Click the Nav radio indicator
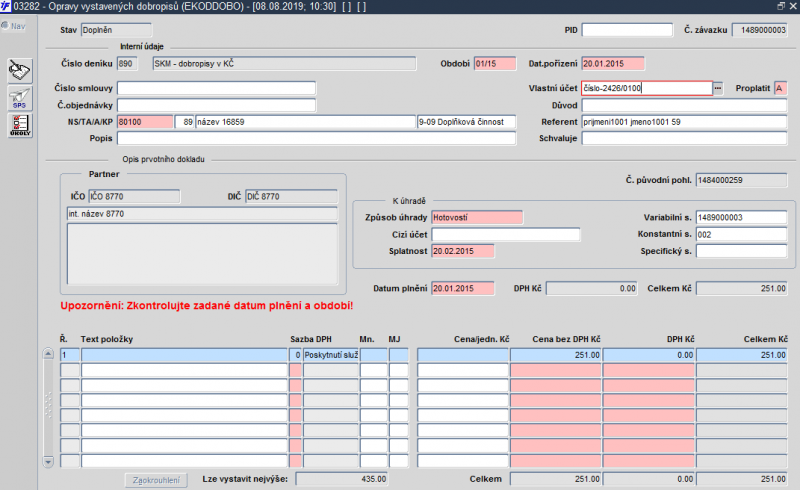 pos(5,25)
